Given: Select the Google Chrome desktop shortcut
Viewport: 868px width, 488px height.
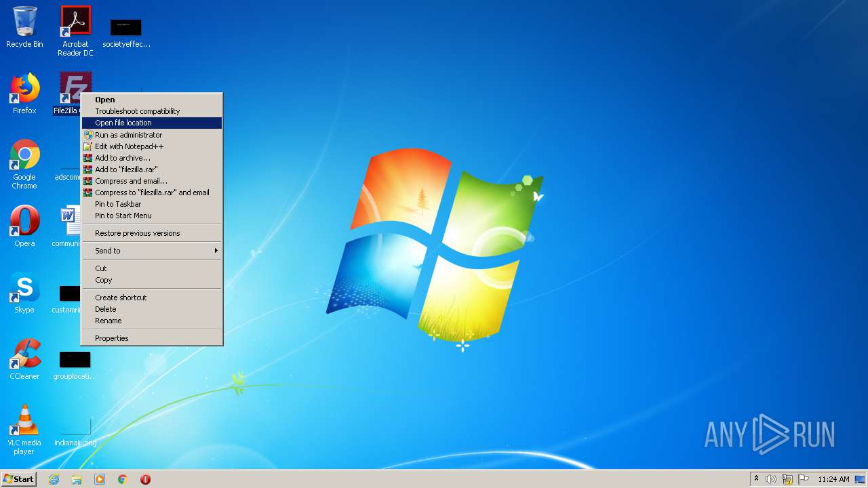Looking at the screenshot, I should (24, 165).
